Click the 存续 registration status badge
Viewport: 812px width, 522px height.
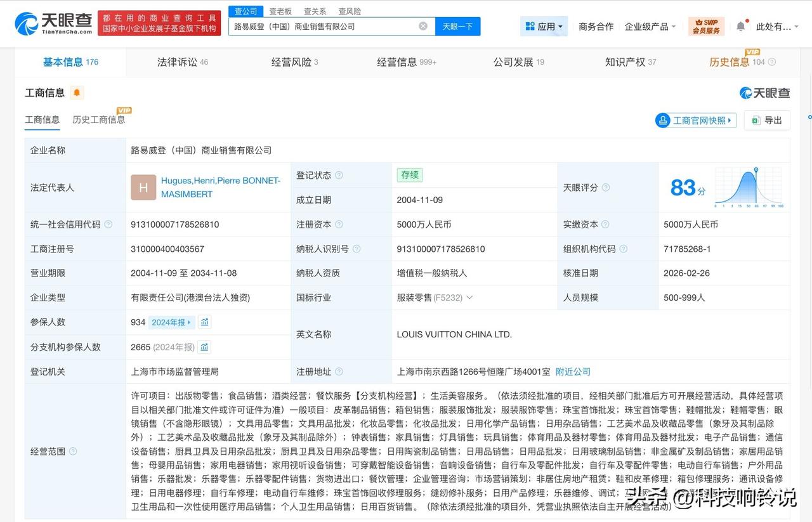(409, 175)
